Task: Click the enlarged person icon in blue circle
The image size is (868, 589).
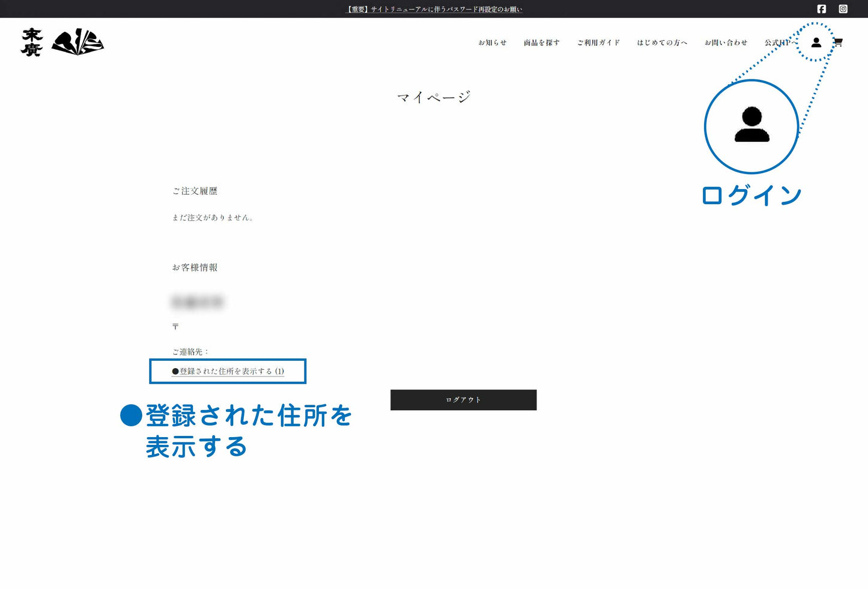Action: coord(751,125)
